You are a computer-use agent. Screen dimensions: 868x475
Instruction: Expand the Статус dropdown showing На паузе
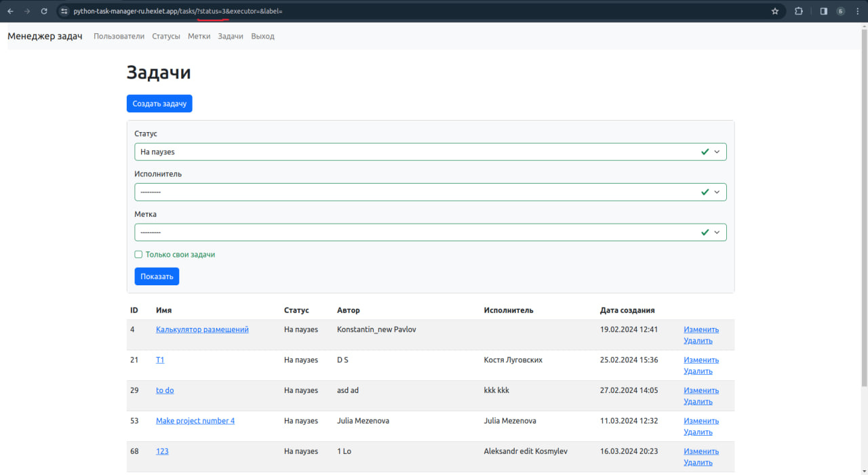point(431,152)
